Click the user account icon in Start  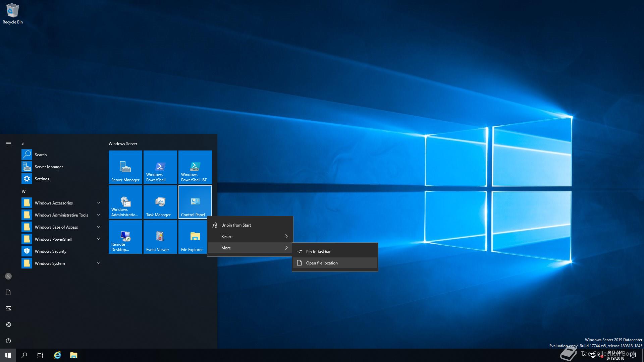(x=8, y=276)
